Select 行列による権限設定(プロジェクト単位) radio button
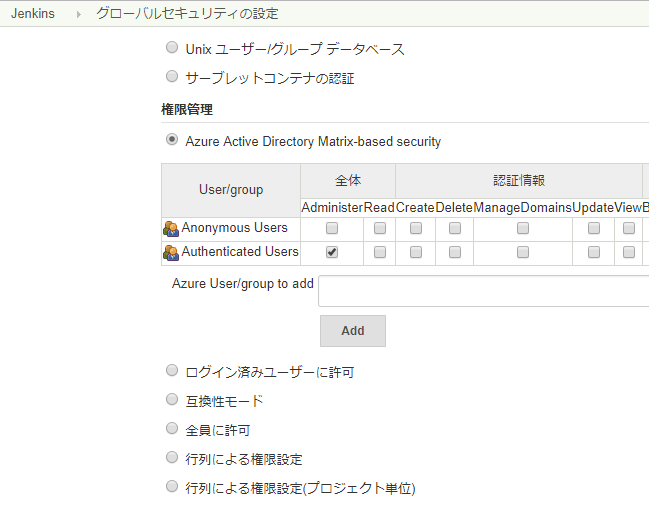Screen dimensions: 649x509 172,486
